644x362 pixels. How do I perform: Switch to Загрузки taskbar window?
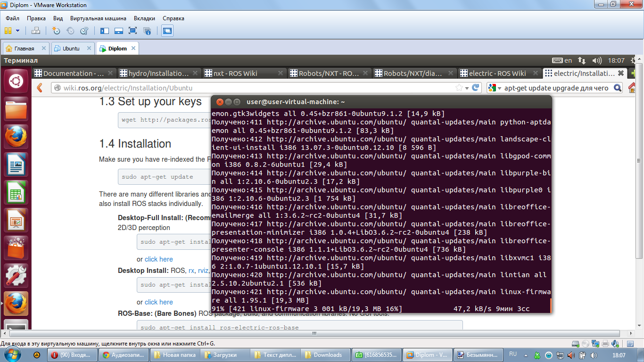225,355
